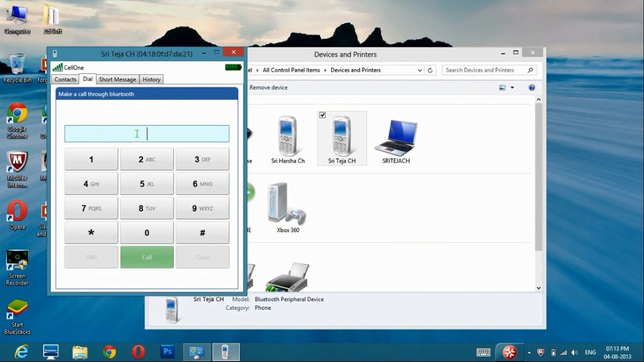Click the phone number input field
The width and height of the screenshot is (644, 362).
[147, 134]
